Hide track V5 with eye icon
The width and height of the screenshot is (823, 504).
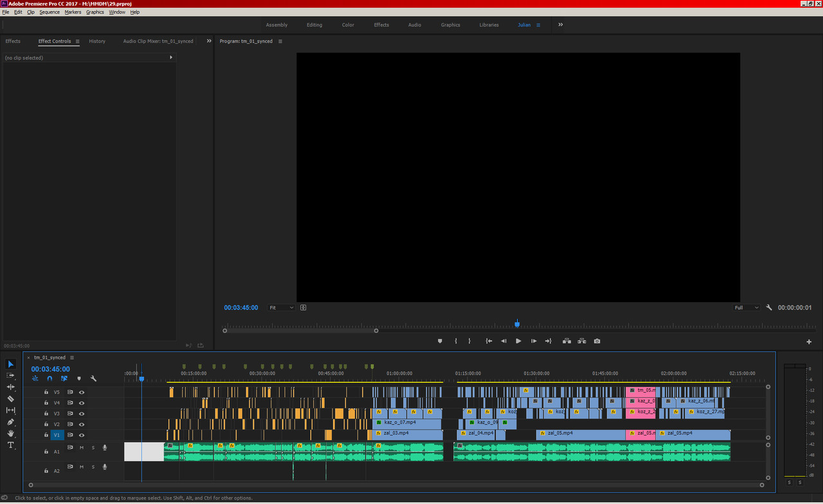pos(82,392)
